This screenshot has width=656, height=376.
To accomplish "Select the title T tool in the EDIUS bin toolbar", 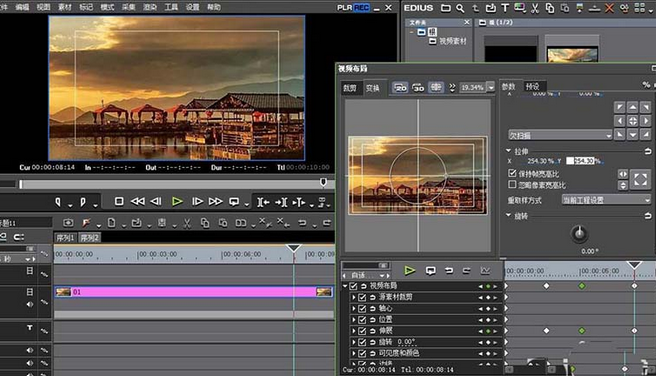I will pos(505,8).
